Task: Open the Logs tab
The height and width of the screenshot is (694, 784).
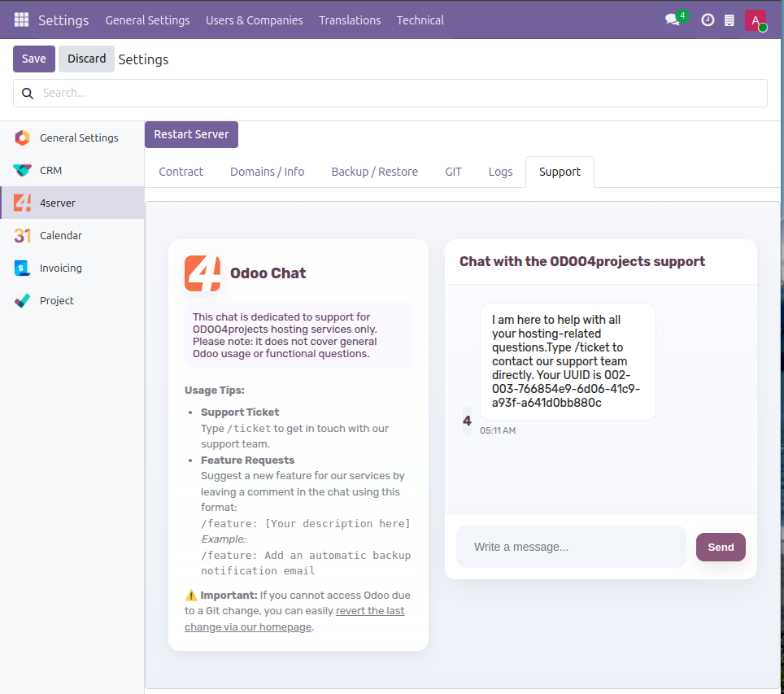Action: click(x=500, y=172)
